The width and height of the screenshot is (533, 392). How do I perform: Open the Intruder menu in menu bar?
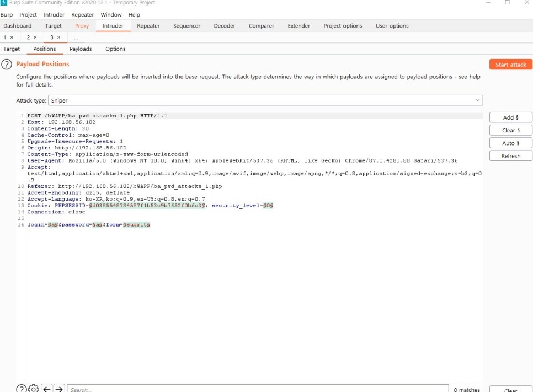tap(54, 14)
